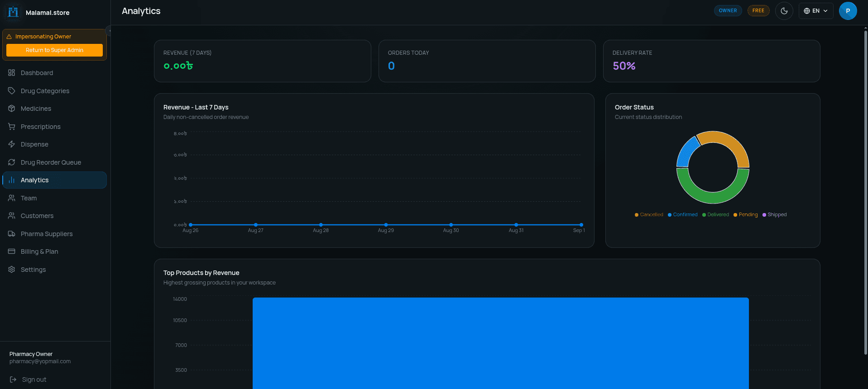The height and width of the screenshot is (389, 868).
Task: Click the Delivered legend entry
Action: point(715,215)
